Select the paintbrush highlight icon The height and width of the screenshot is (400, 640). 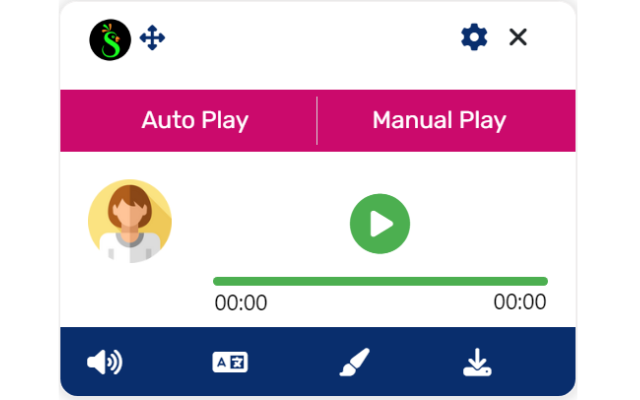point(354,362)
